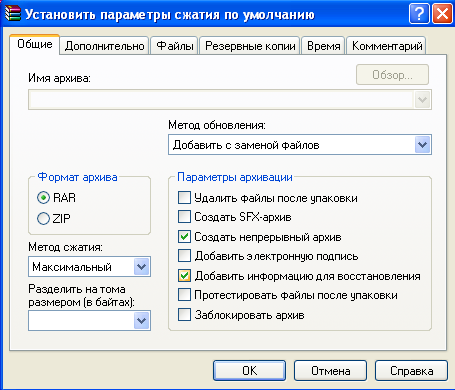
Task: Switch to the Общие tab
Action: (35, 44)
